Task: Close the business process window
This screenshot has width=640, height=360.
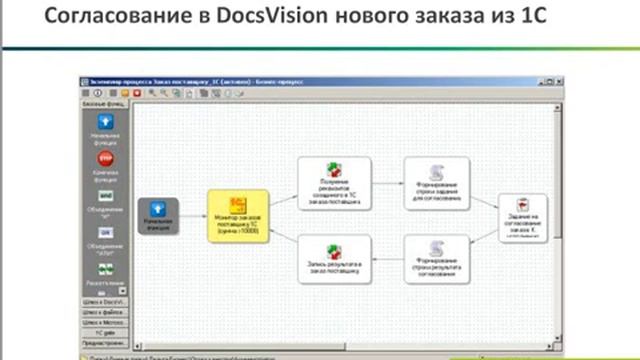Action: (559, 82)
